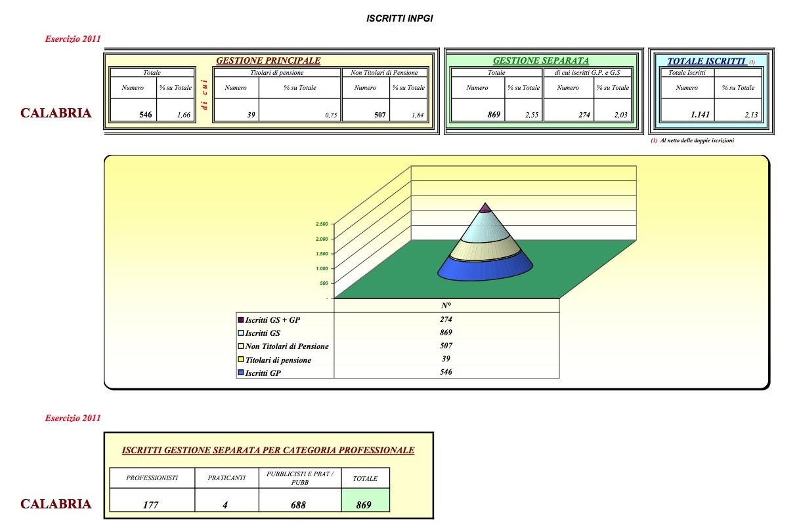Click 'CALABRIA' beside the professional category table
799x532 pixels.
[x=56, y=504]
